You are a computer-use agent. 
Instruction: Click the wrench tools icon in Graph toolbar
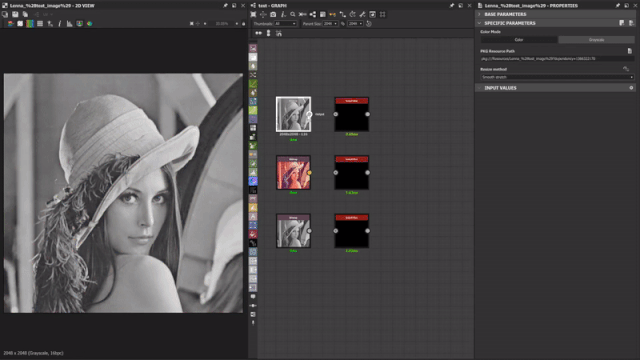click(362, 14)
